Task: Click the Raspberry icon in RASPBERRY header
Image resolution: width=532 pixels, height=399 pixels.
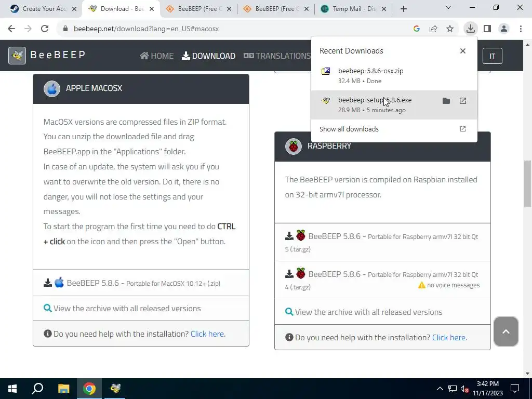Action: click(294, 147)
